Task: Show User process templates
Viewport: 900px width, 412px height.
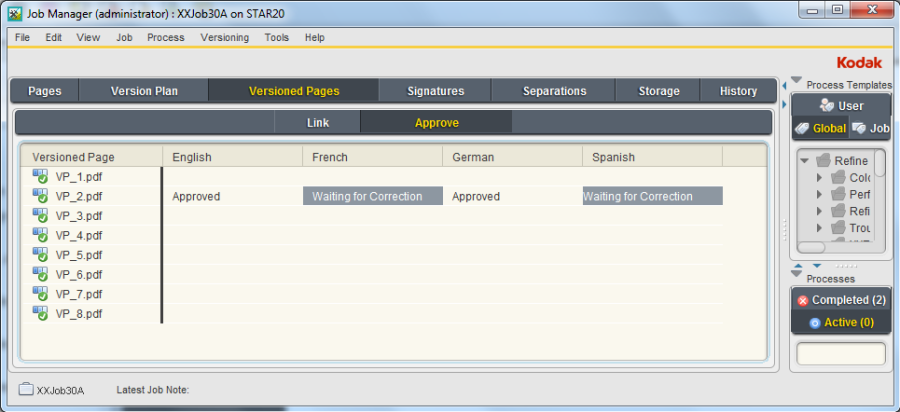Action: pyautogui.click(x=841, y=106)
